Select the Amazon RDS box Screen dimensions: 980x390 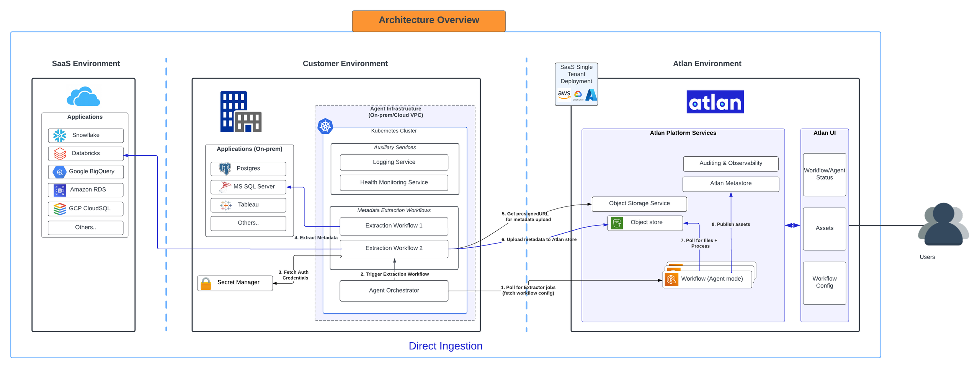coord(85,190)
